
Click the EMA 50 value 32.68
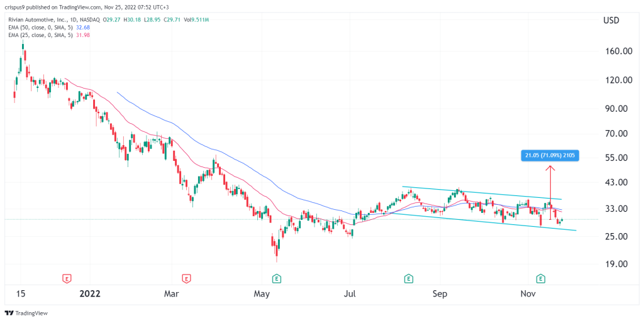83,28
